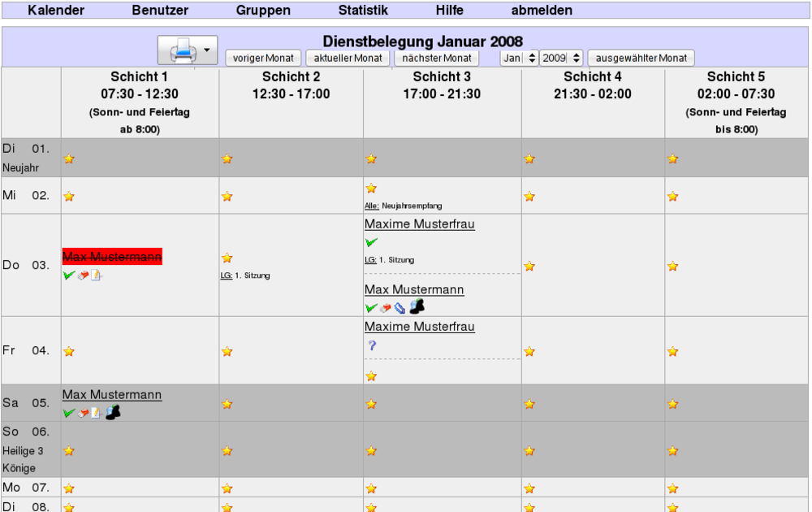This screenshot has width=812, height=512.
Task: Open the Statistik menu
Action: (x=363, y=10)
